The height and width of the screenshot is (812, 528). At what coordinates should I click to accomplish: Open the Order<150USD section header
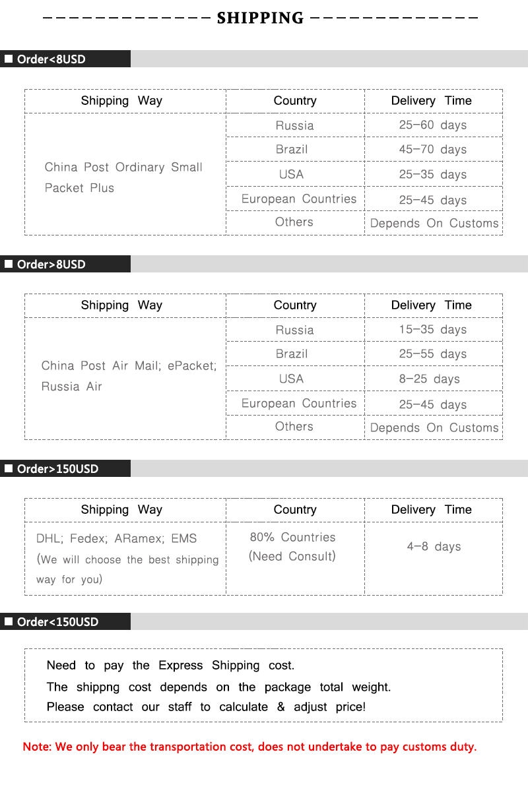[57, 621]
